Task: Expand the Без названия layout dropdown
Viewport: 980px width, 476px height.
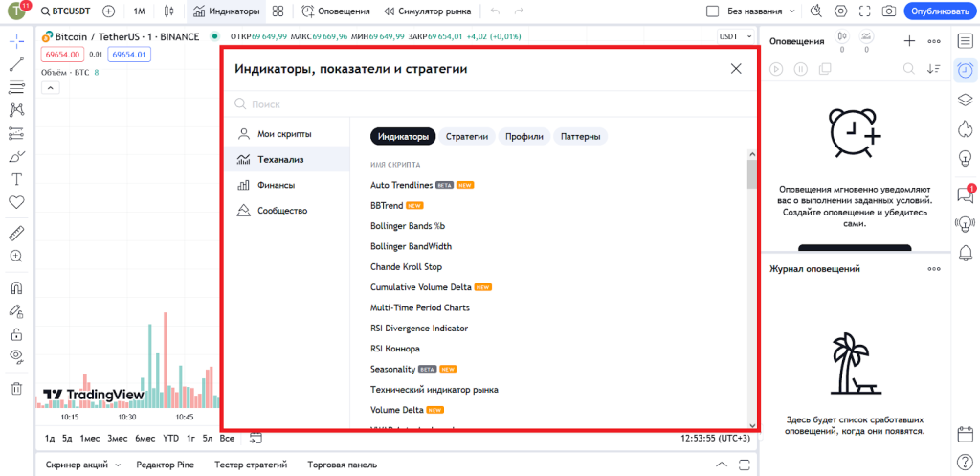Action: click(x=792, y=11)
